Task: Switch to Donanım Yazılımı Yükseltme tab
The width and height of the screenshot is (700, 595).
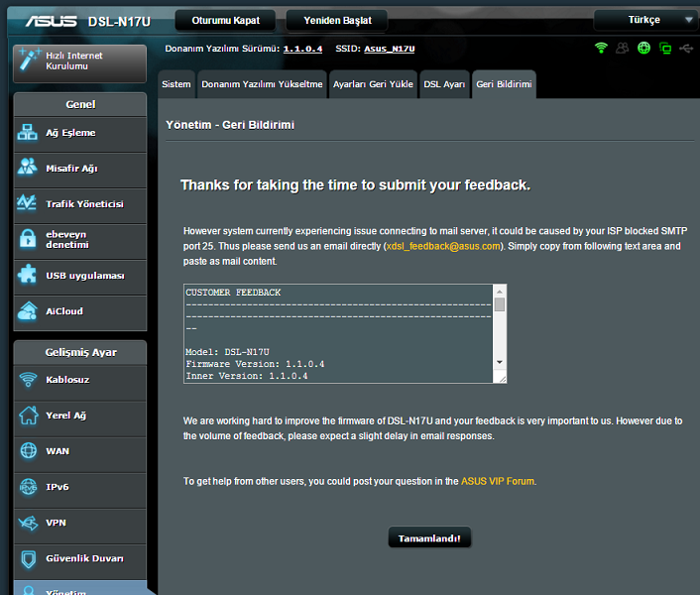Action: tap(262, 84)
